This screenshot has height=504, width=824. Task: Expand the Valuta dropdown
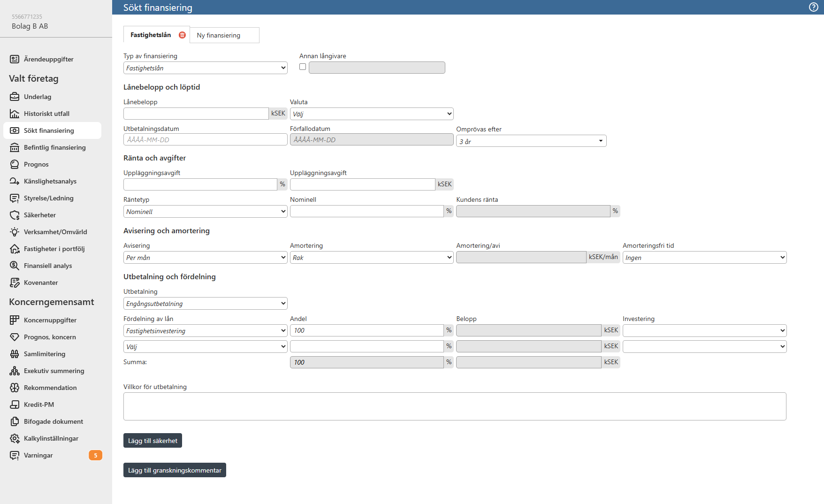(x=372, y=114)
